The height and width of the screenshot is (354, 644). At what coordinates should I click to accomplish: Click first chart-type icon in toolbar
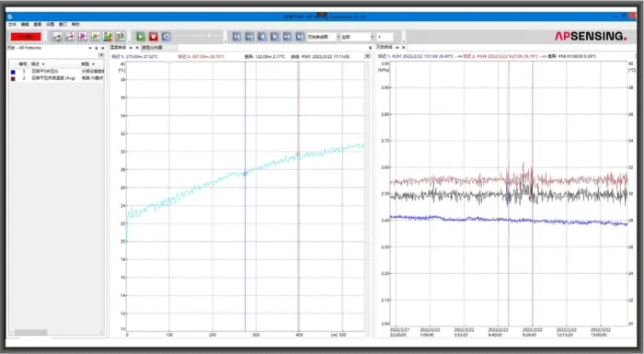[x=57, y=37]
